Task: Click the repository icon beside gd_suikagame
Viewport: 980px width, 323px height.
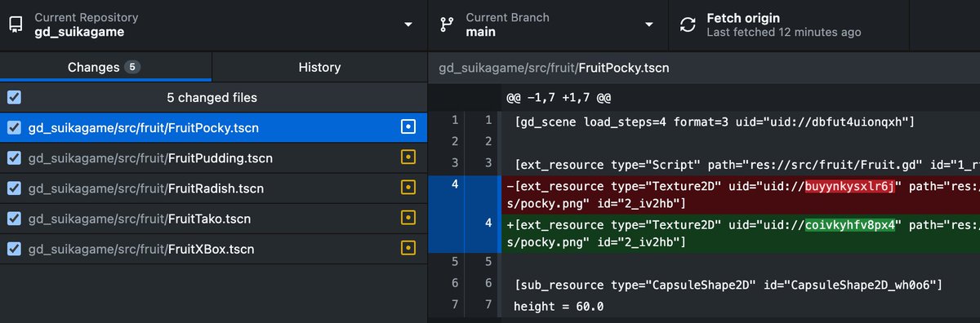Action: click(x=15, y=24)
